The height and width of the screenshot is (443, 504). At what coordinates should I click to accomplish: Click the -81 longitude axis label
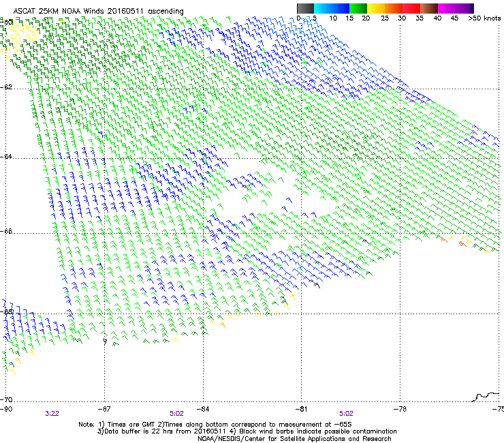[302, 409]
